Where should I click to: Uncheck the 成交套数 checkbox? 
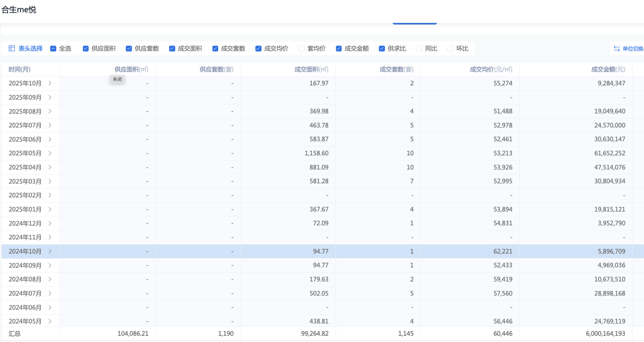pos(215,48)
